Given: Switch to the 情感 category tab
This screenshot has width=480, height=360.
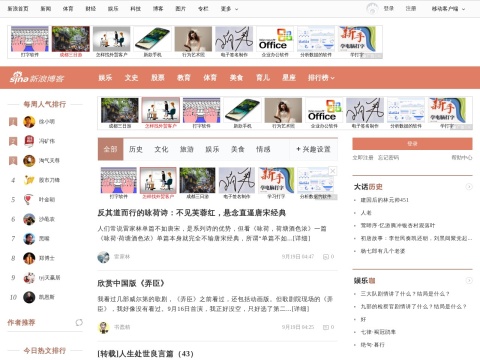Looking at the screenshot, I should click(263, 149).
